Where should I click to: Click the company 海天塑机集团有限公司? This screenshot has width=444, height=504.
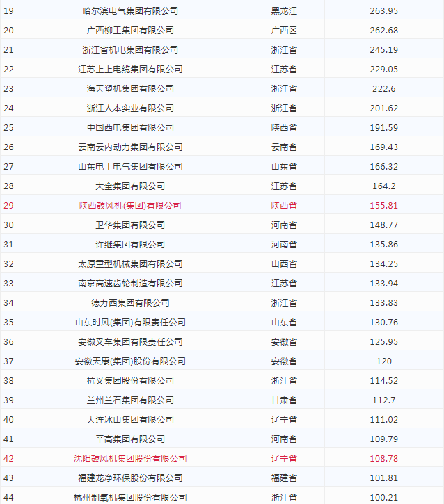(x=130, y=89)
